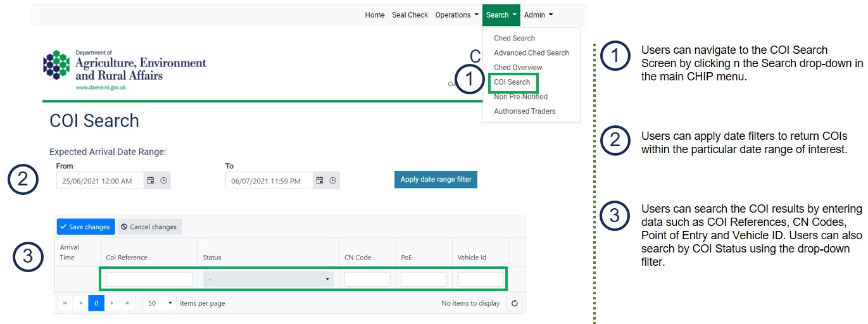Expand the Operations menu dropdown
Image resolution: width=868 pixels, height=324 pixels.
(456, 15)
